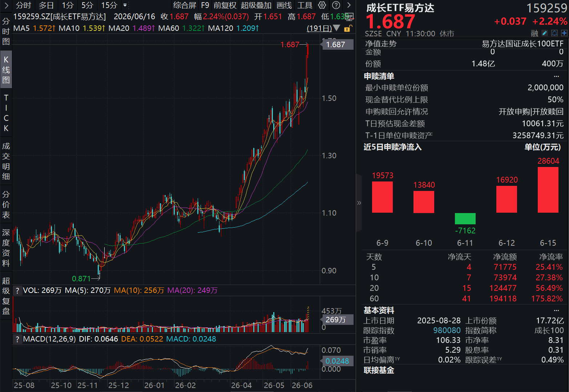Click the 易方达国证成长100ETF fund name
Screen dimensions: 569x392
(522, 44)
